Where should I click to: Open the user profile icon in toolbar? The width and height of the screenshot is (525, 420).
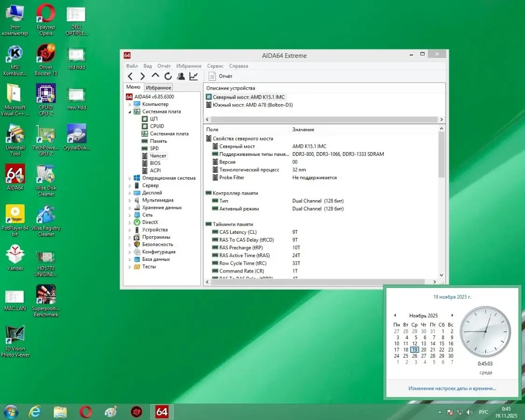(x=181, y=77)
